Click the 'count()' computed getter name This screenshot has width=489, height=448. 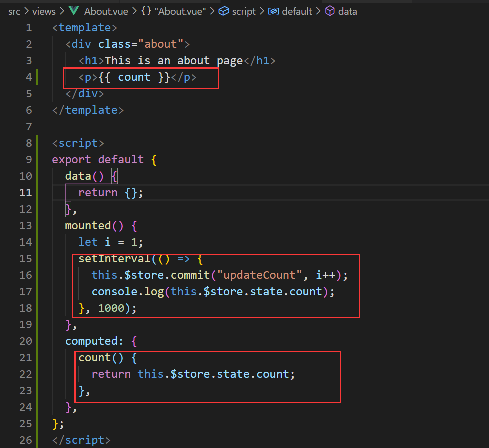[x=101, y=357]
